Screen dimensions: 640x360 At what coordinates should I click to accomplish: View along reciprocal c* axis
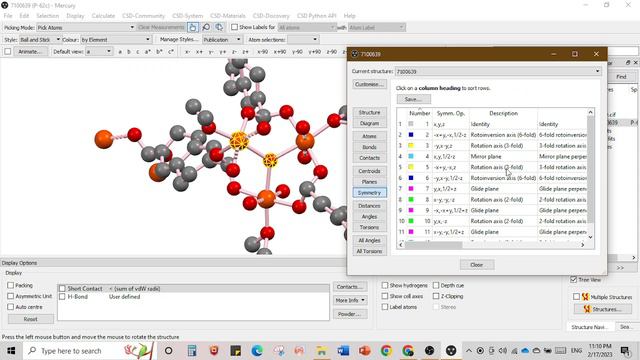click(x=171, y=52)
